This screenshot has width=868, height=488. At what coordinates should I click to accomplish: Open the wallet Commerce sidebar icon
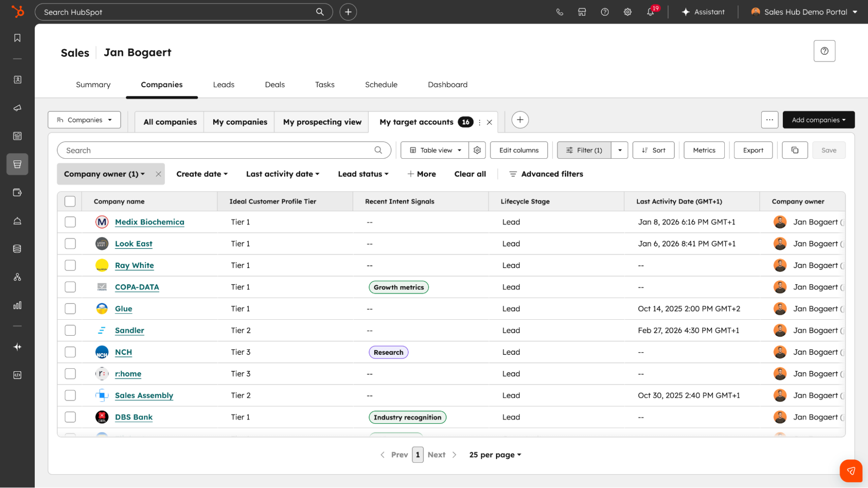pos(17,193)
